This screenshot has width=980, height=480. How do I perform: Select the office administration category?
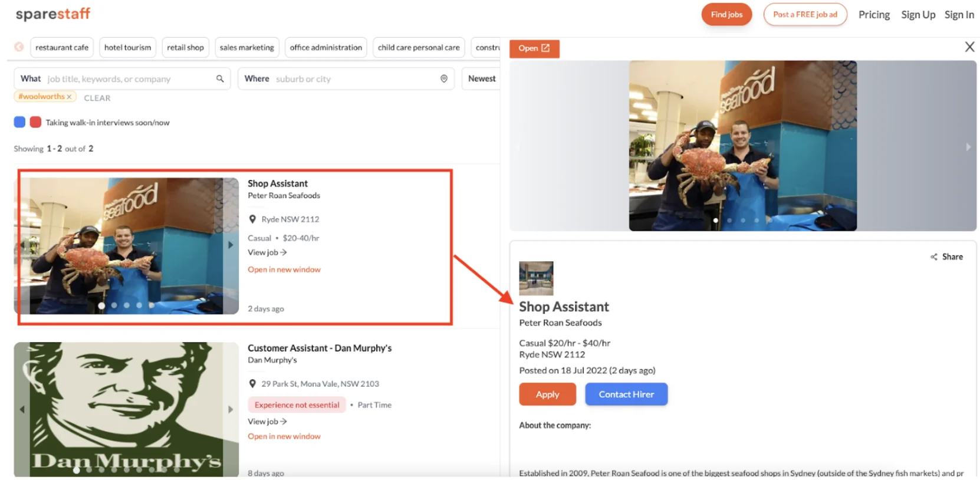pos(326,47)
